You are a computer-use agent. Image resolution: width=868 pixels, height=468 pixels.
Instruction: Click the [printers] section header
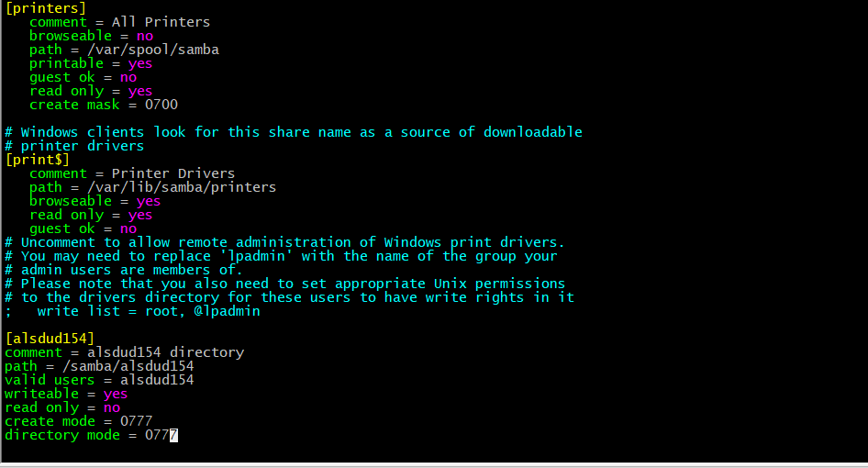click(x=45, y=8)
